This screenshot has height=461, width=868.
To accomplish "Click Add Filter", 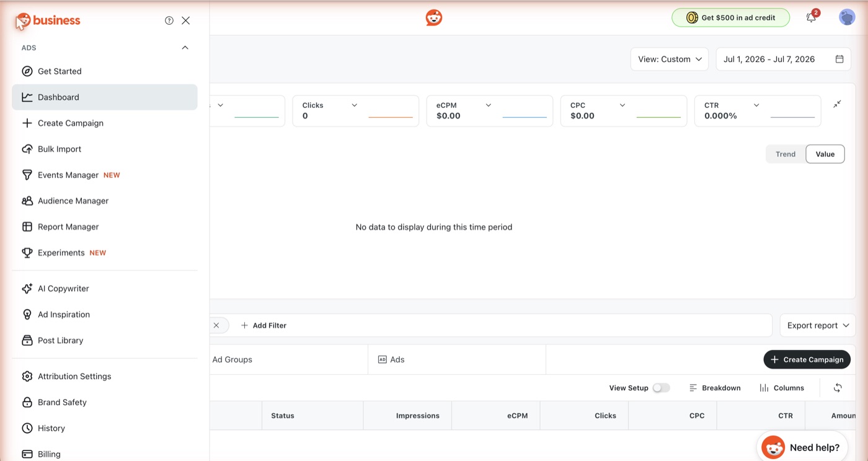I will pos(263,326).
